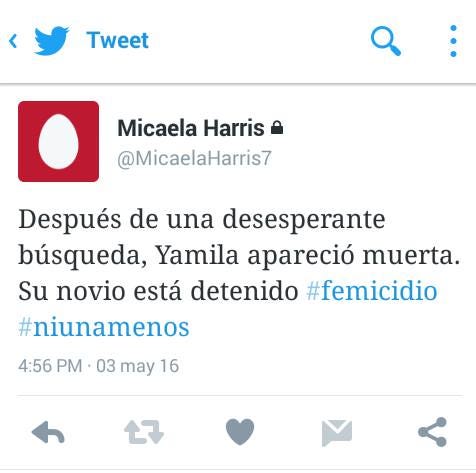Click the word desesperante in tweet
The height and width of the screenshot is (473, 476).
[304, 220]
